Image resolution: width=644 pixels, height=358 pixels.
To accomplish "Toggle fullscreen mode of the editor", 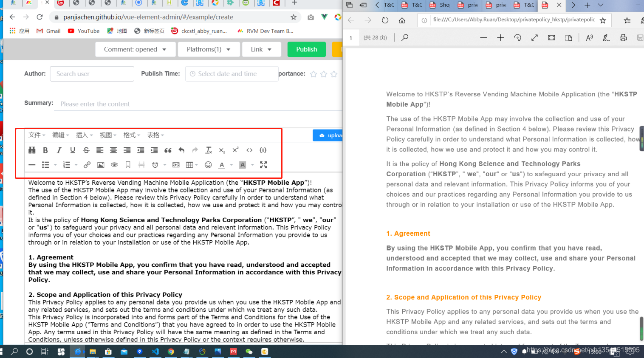I will (263, 165).
